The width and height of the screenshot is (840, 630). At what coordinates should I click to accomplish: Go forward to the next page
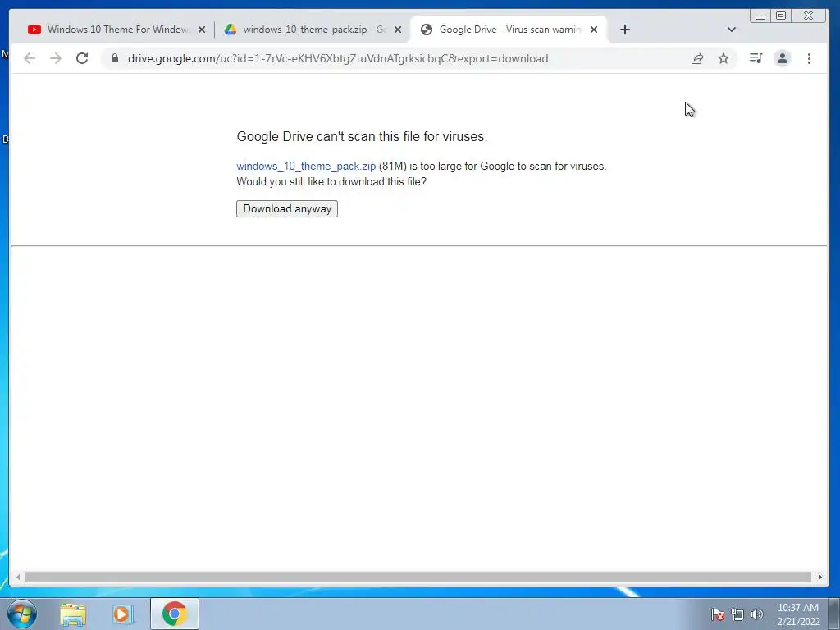56,58
